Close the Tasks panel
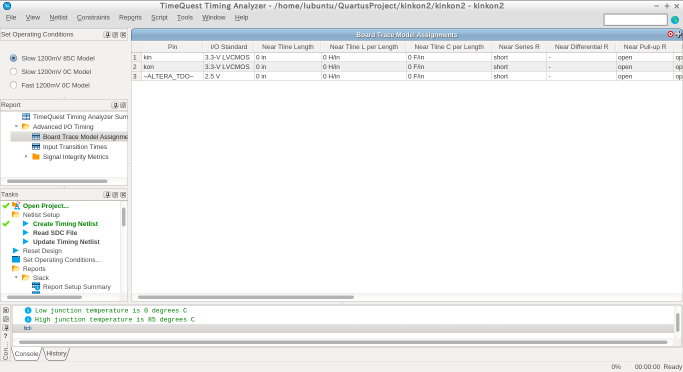The width and height of the screenshot is (683, 372). [x=123, y=195]
